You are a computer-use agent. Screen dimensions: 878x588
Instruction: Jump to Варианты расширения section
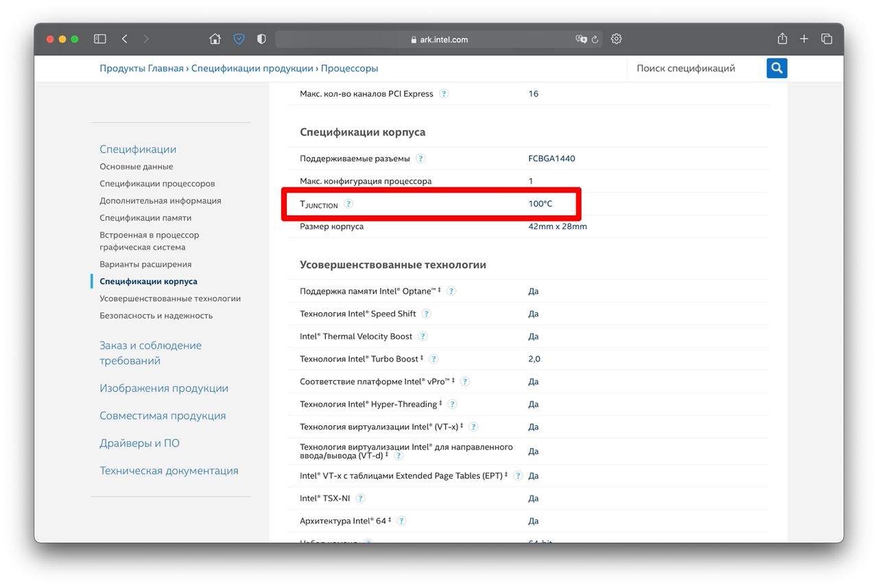(145, 264)
